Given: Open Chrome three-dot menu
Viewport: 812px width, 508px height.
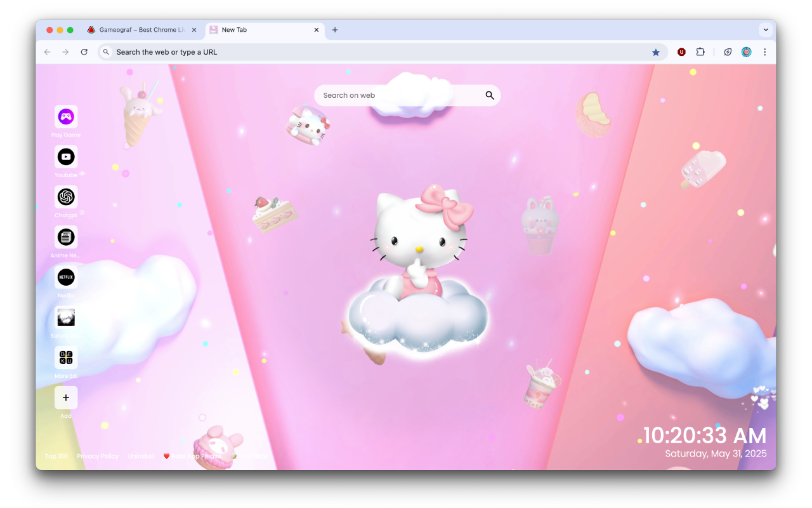Looking at the screenshot, I should tap(765, 52).
